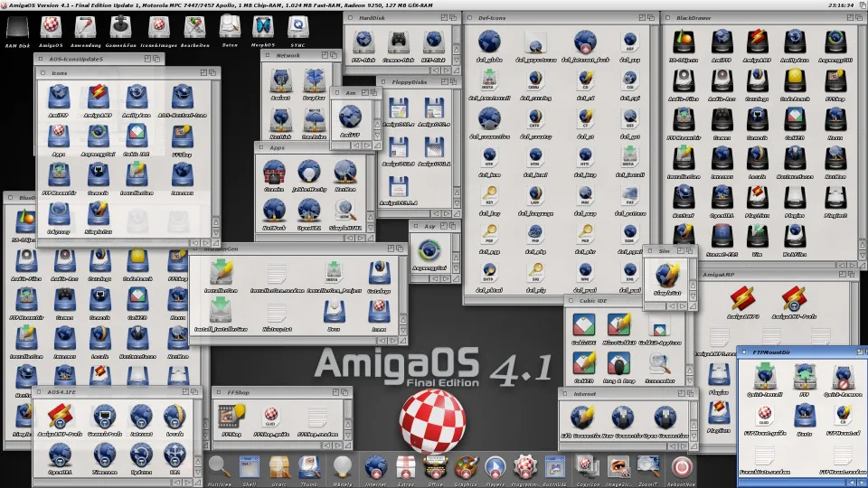Open MultiView from the bottom dock

tap(220, 466)
